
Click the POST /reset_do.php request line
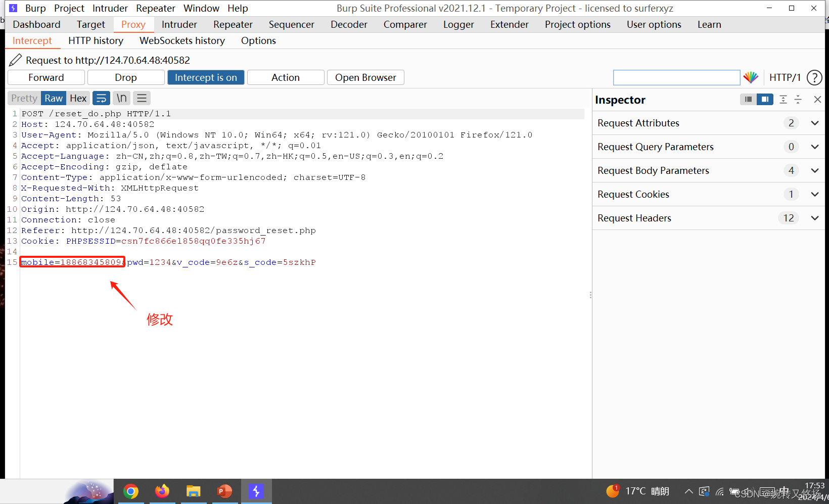[96, 114]
